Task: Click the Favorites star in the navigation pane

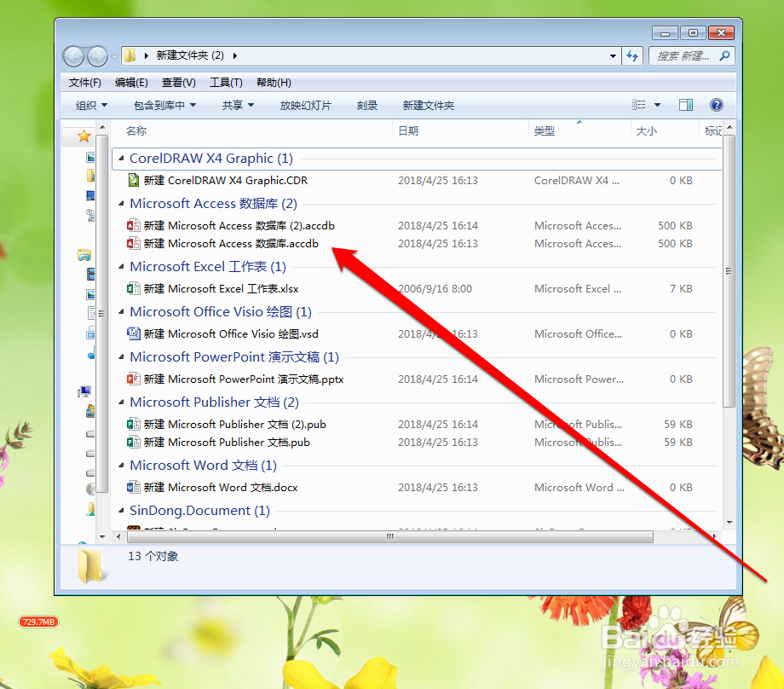Action: (x=84, y=136)
